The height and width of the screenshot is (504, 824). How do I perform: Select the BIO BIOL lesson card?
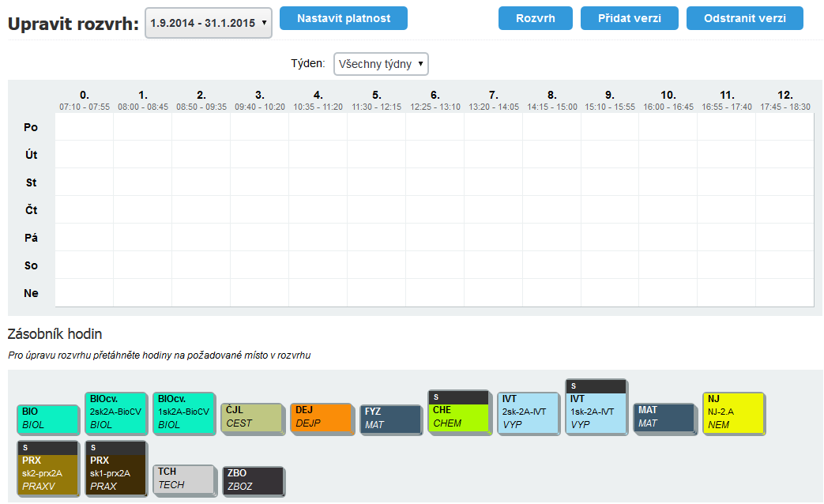click(48, 419)
